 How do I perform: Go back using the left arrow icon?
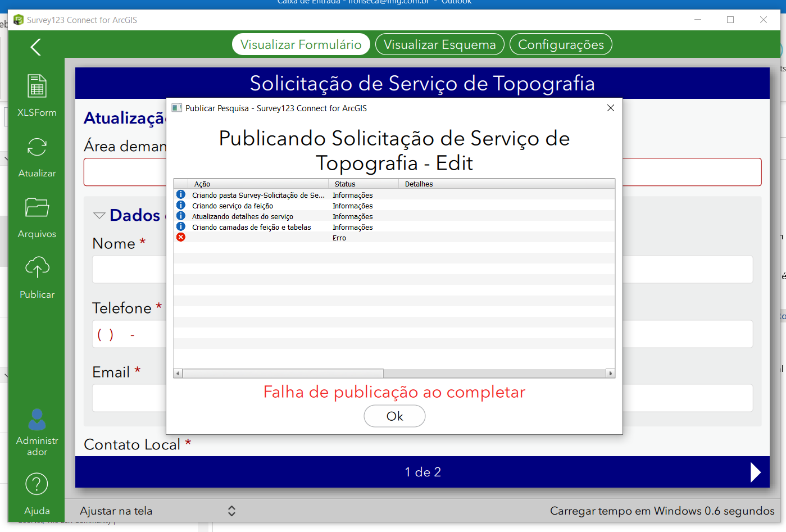click(x=35, y=47)
